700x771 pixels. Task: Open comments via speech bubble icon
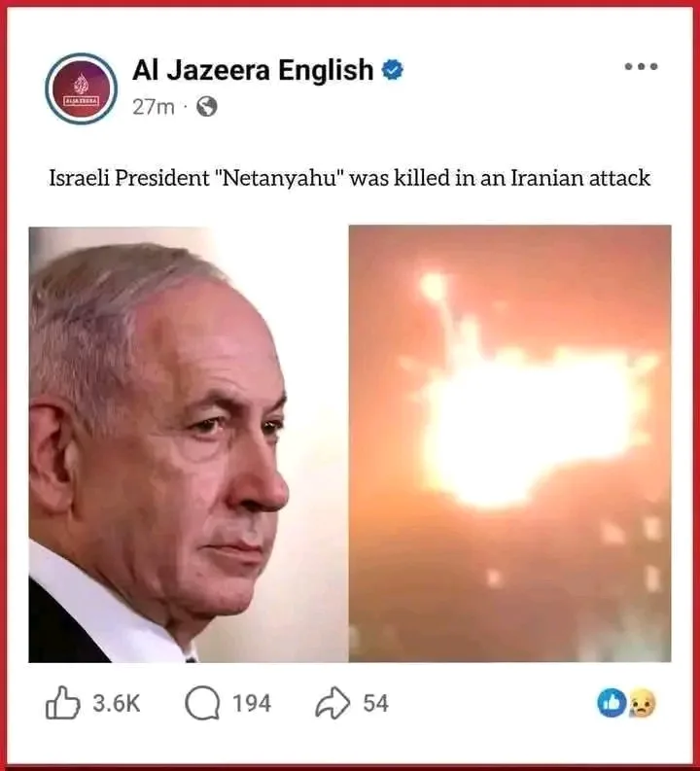point(202,703)
